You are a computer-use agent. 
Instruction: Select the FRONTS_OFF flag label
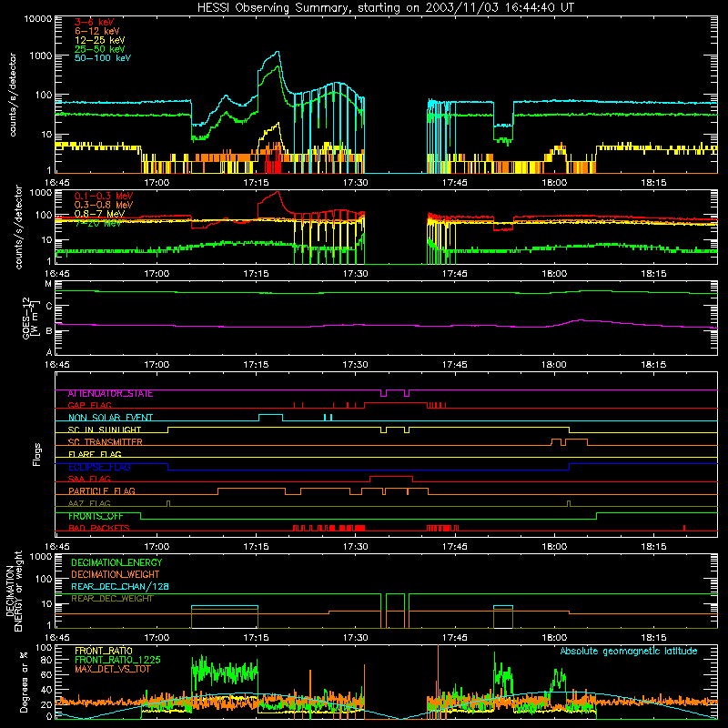click(x=96, y=516)
